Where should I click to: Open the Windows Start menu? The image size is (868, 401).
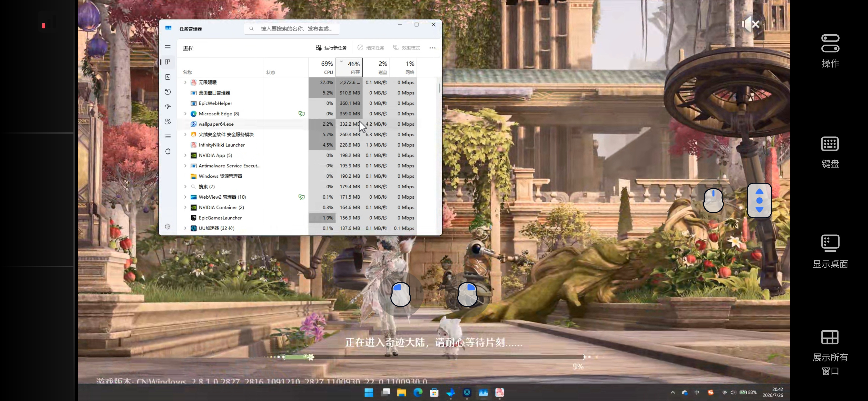click(x=369, y=393)
